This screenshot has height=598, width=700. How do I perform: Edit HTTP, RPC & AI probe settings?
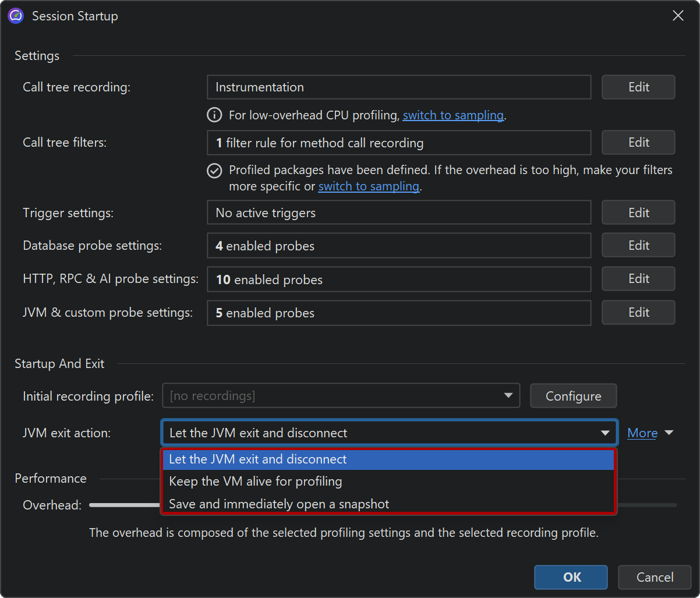(638, 279)
